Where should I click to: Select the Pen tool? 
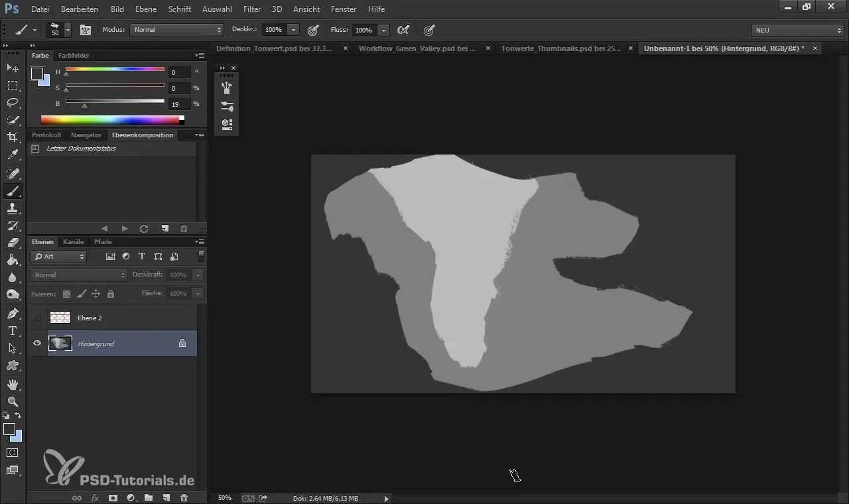[13, 313]
